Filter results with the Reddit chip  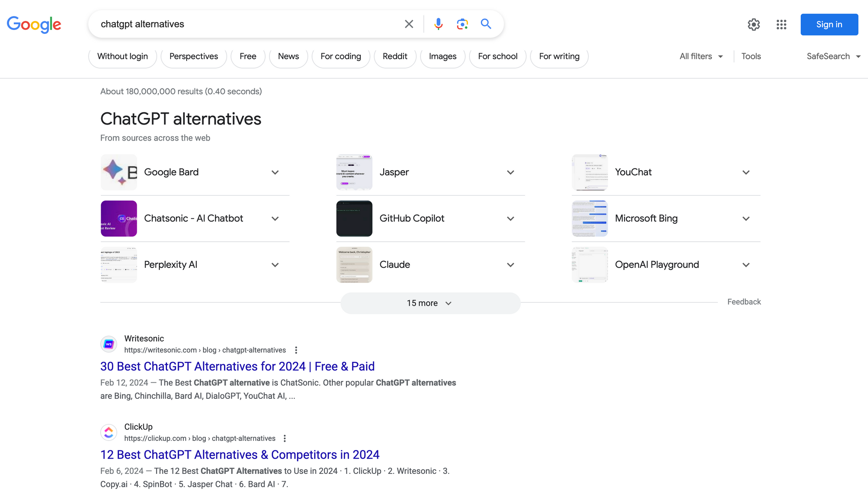point(395,56)
